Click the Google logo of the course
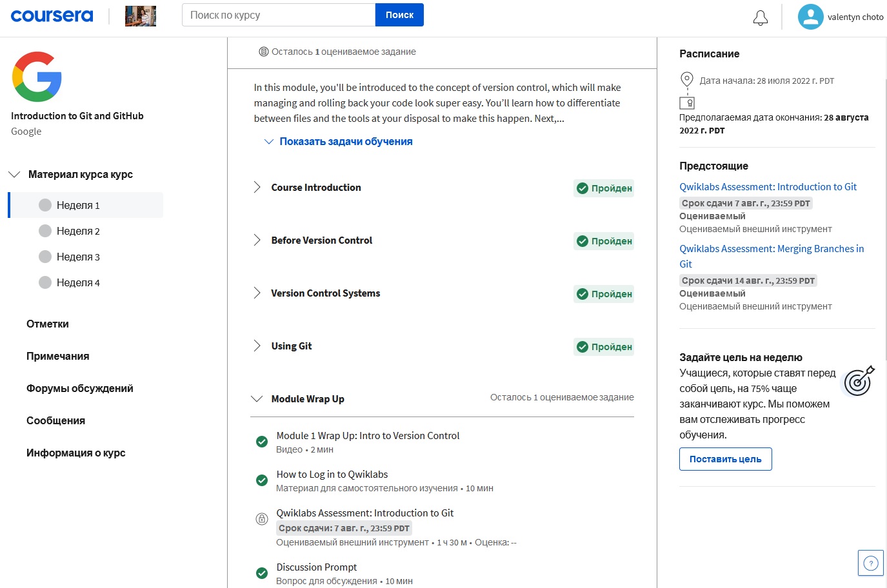The image size is (887, 588). point(37,77)
